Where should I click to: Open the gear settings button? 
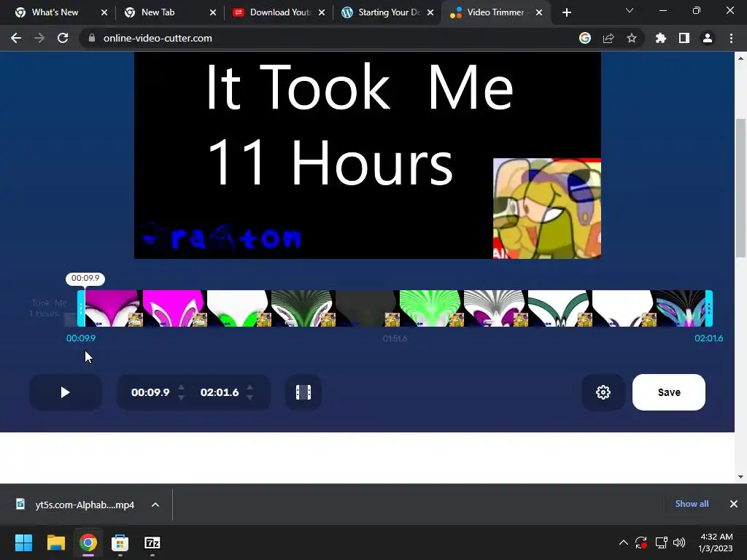click(x=603, y=392)
